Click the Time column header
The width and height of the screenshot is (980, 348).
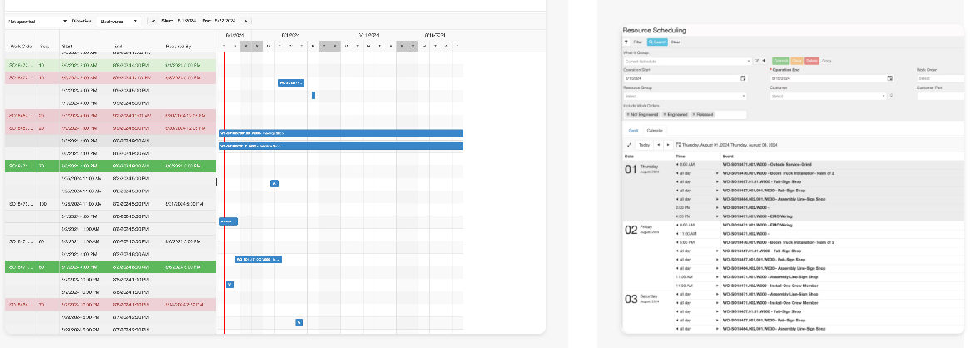(x=680, y=157)
